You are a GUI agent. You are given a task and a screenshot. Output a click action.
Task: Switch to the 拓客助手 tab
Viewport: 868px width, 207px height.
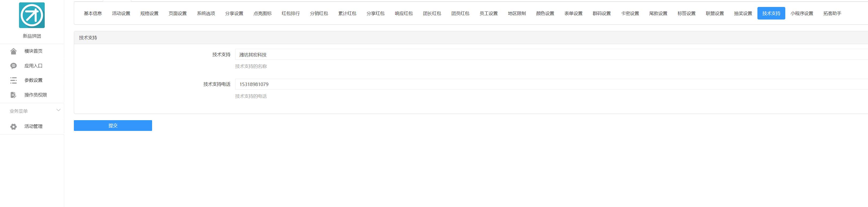[x=832, y=13]
